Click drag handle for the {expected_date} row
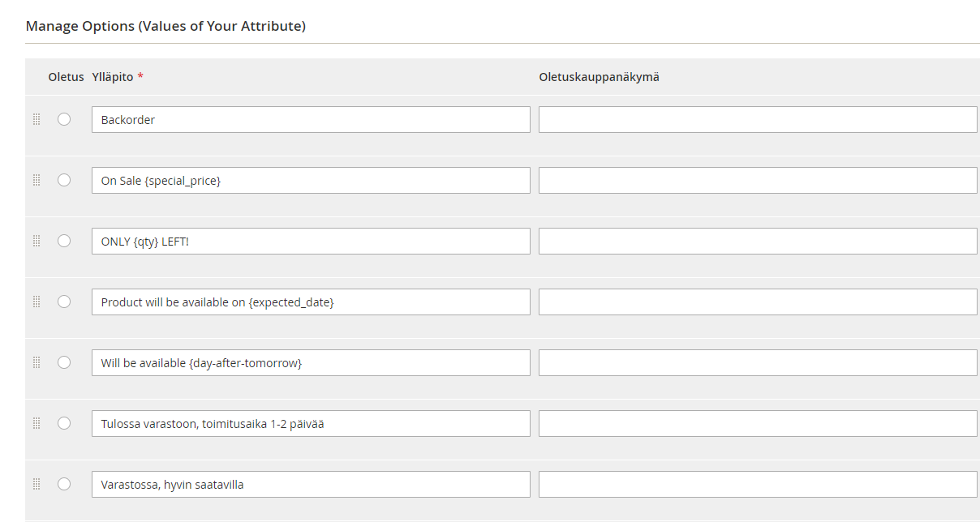The height and width of the screenshot is (522, 980). (37, 302)
